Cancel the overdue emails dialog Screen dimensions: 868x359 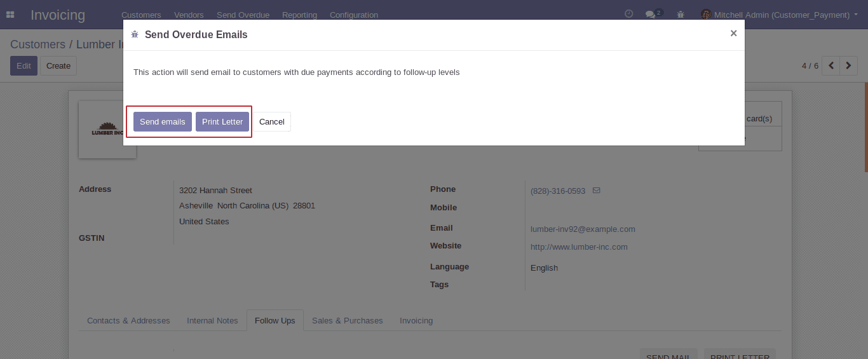click(272, 121)
